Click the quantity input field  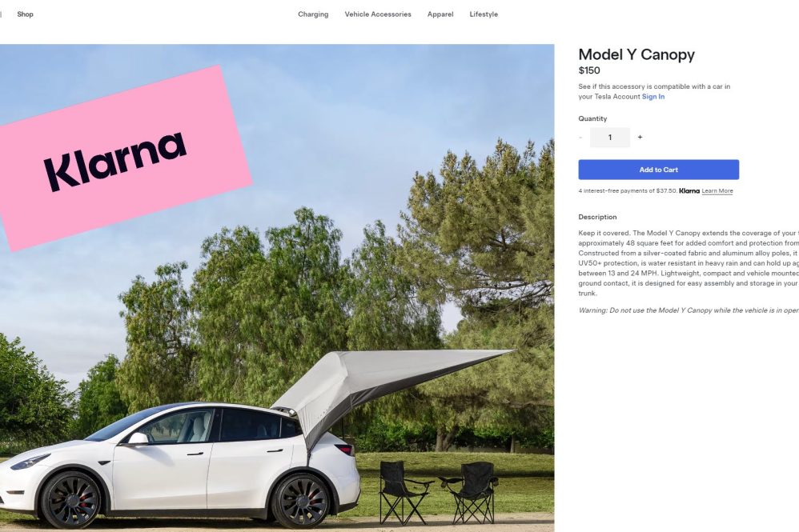(x=609, y=138)
